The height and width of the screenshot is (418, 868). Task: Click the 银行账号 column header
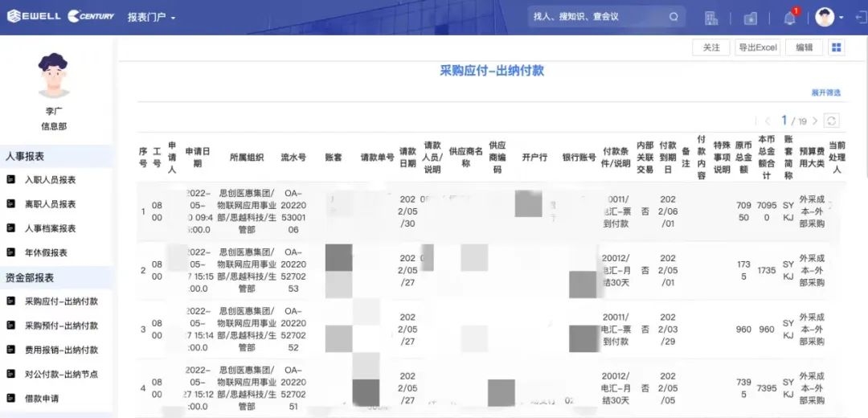coord(579,158)
